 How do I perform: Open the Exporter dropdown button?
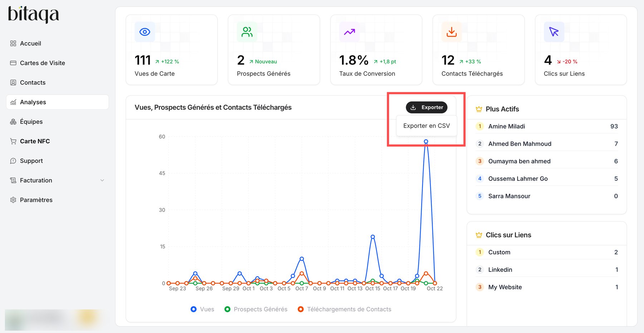click(426, 108)
